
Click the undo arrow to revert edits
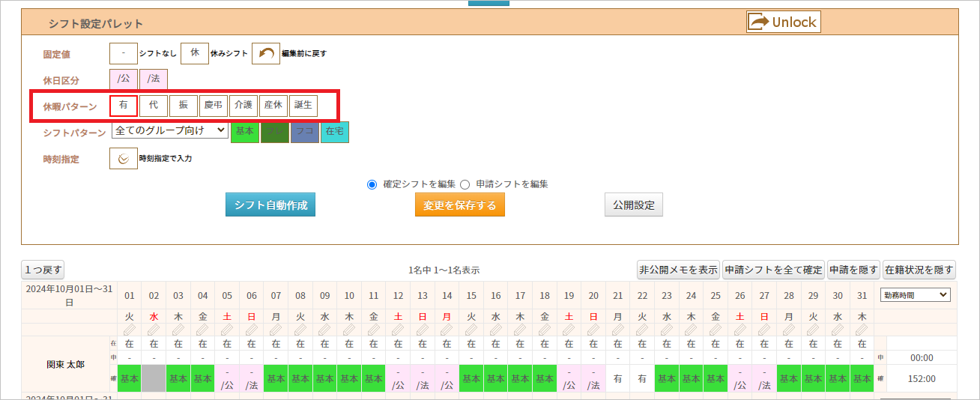(265, 54)
